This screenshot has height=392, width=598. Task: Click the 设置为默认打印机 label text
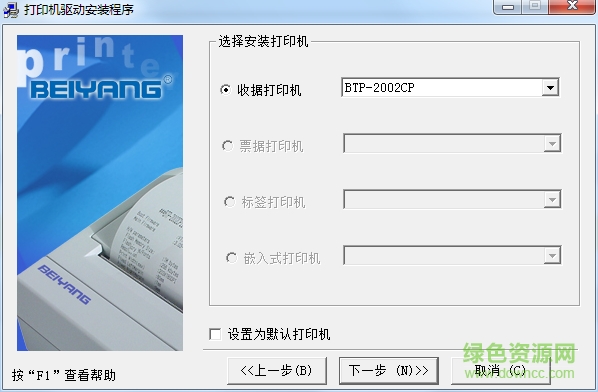click(x=279, y=334)
